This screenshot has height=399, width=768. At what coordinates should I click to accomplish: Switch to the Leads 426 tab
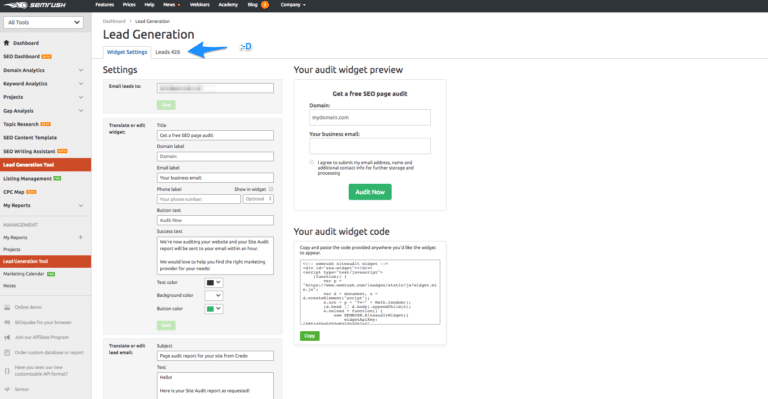(168, 52)
